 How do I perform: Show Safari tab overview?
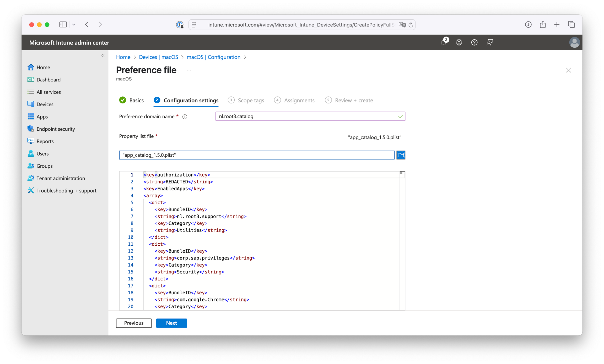(x=571, y=25)
